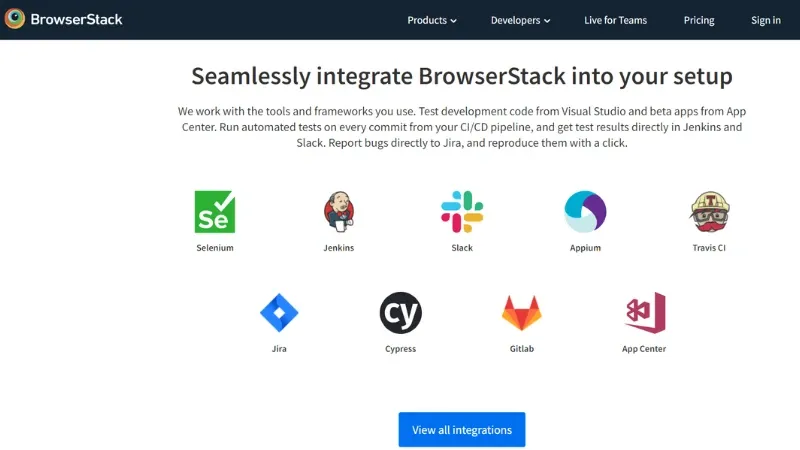800x450 pixels.
Task: Click Sign in in the header
Action: [766, 20]
